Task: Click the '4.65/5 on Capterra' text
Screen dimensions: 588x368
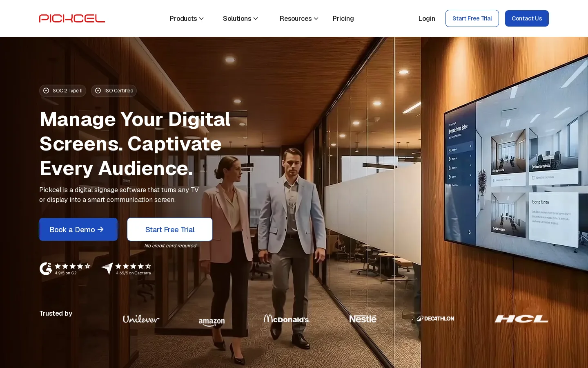Action: click(133, 273)
